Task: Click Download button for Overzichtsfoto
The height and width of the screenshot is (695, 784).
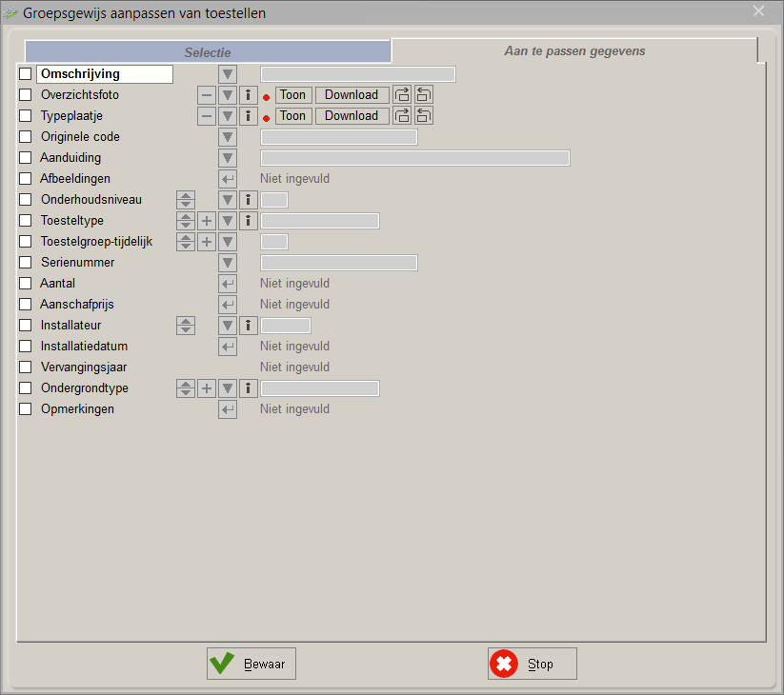Action: [352, 95]
